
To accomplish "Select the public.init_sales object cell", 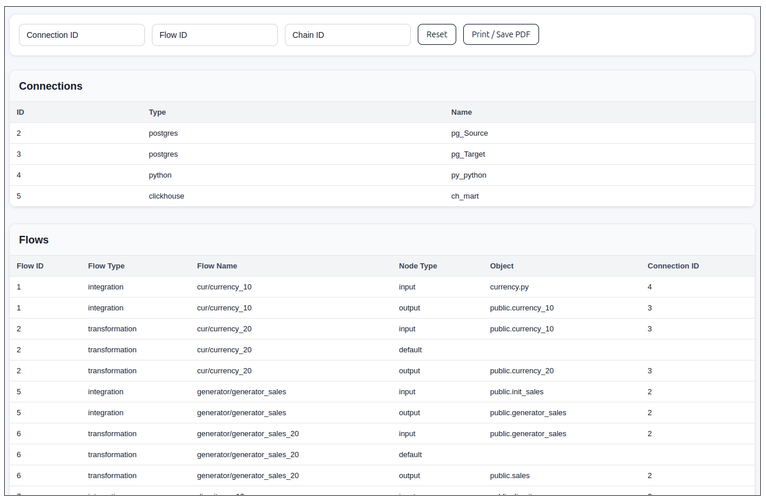I will pos(516,392).
